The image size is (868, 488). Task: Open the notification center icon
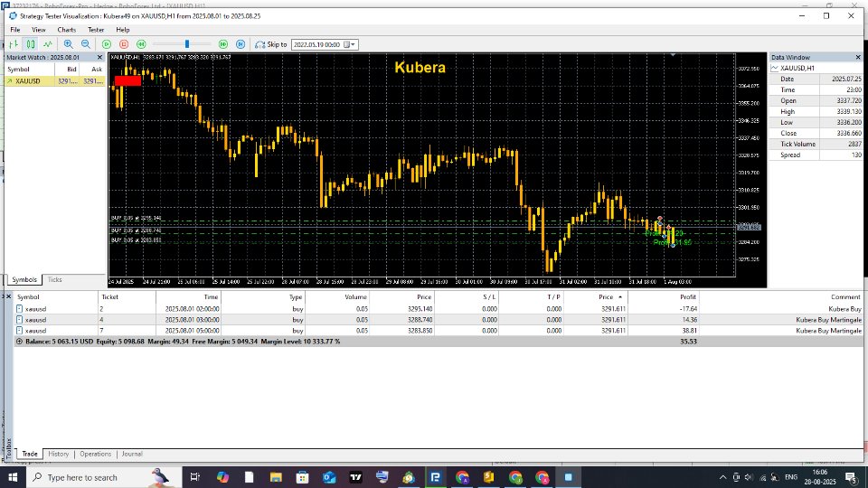click(x=852, y=477)
